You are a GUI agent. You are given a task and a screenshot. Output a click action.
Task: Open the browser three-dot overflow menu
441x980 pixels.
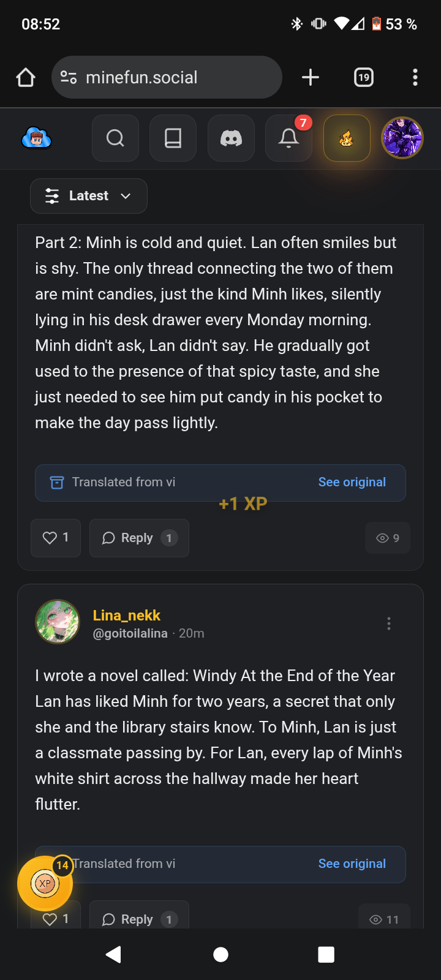click(415, 78)
